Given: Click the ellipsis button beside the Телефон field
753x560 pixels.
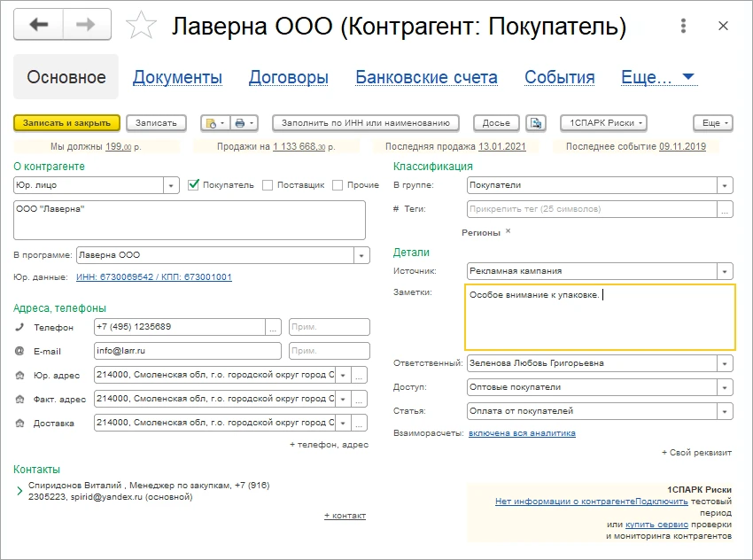Looking at the screenshot, I should (273, 327).
